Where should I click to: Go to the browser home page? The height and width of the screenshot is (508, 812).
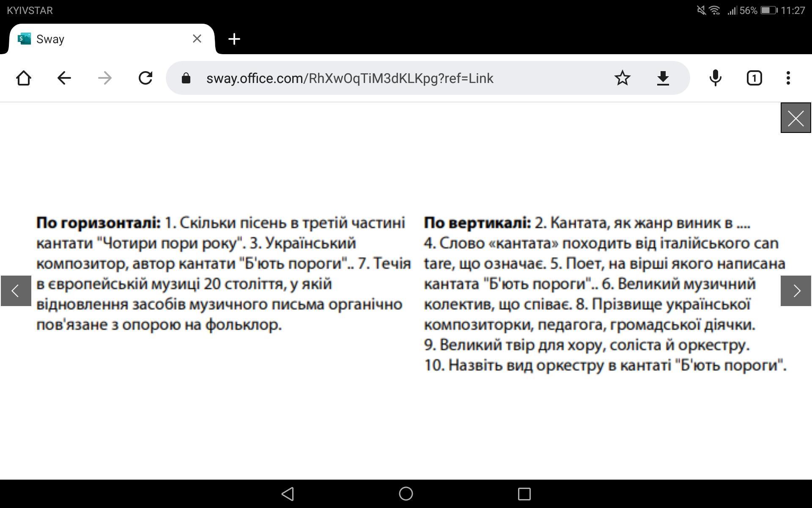(24, 78)
